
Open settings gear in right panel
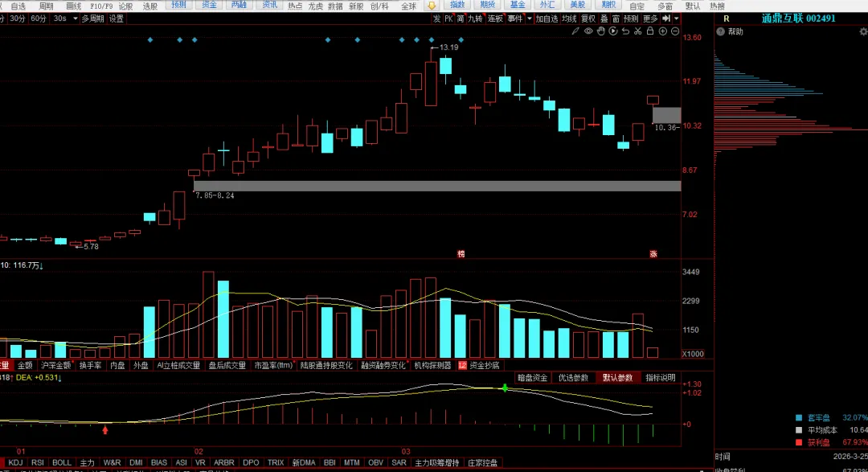point(863,32)
